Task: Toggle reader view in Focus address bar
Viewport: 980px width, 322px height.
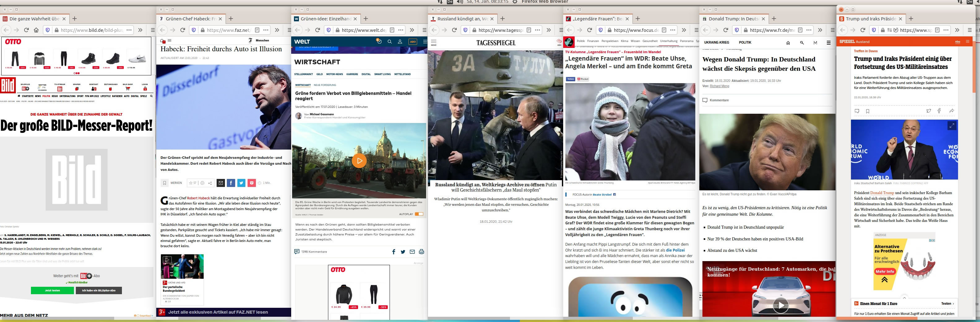Action: click(x=664, y=30)
